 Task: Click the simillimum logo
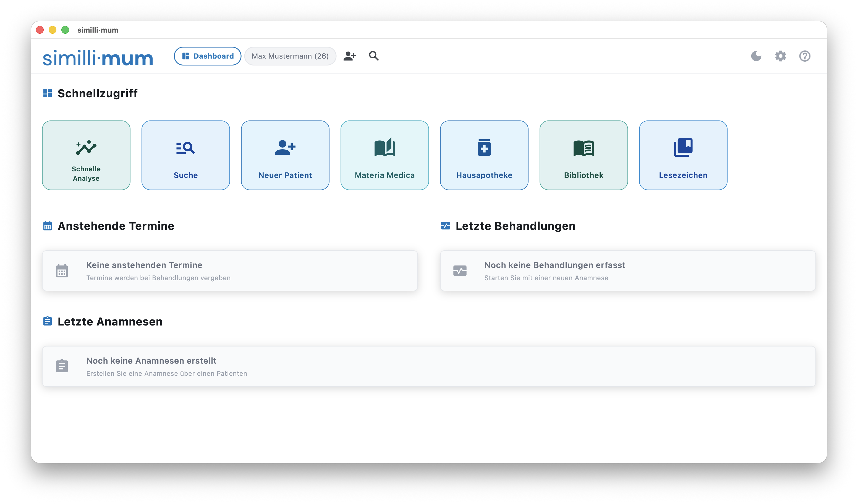[x=98, y=57]
